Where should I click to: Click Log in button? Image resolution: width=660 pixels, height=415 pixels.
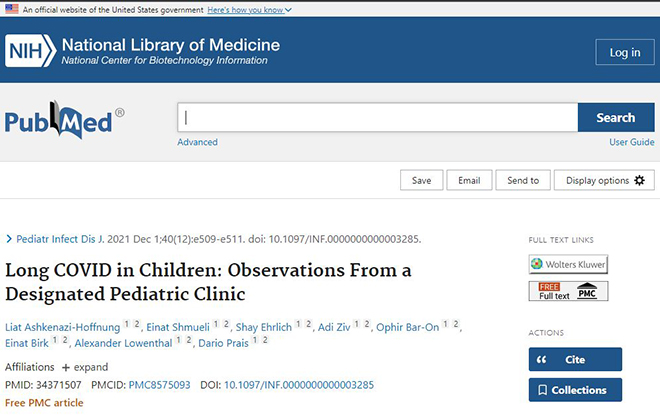tap(625, 52)
